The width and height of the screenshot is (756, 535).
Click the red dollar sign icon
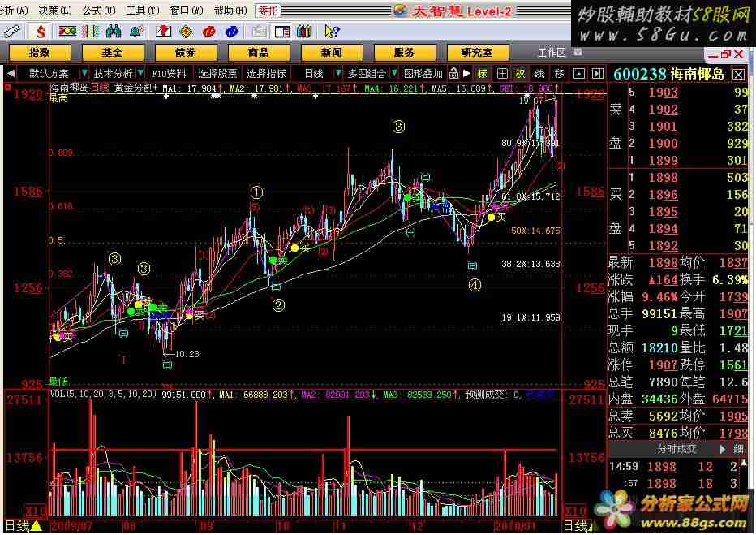pyautogui.click(x=41, y=32)
